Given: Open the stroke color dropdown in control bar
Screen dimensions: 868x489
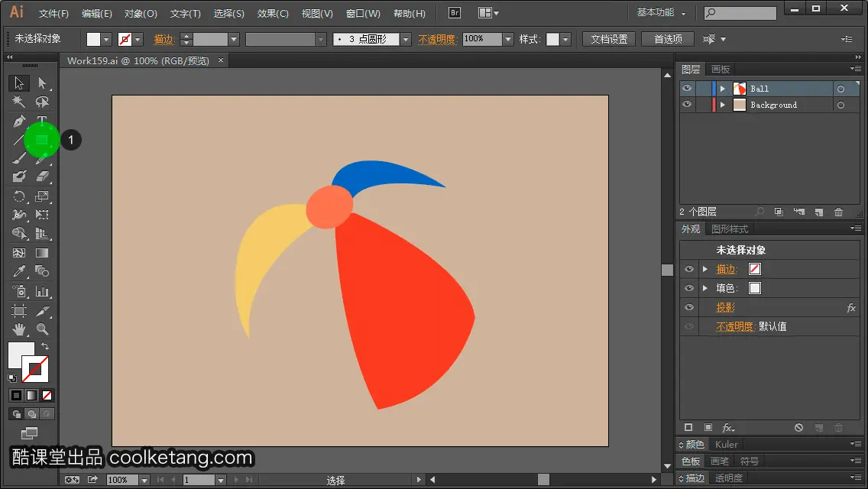Looking at the screenshot, I should [138, 39].
